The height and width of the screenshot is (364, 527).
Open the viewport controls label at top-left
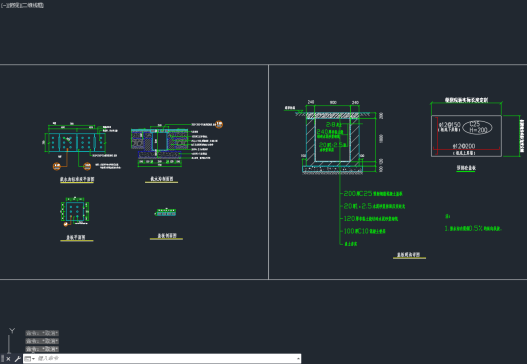[22, 5]
